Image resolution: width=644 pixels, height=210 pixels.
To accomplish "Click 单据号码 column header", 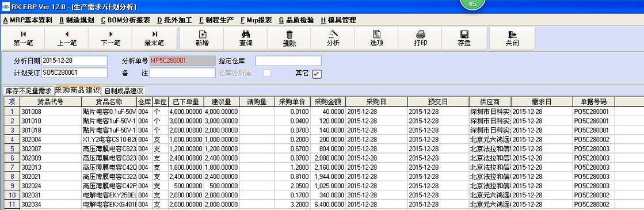I will click(593, 101).
